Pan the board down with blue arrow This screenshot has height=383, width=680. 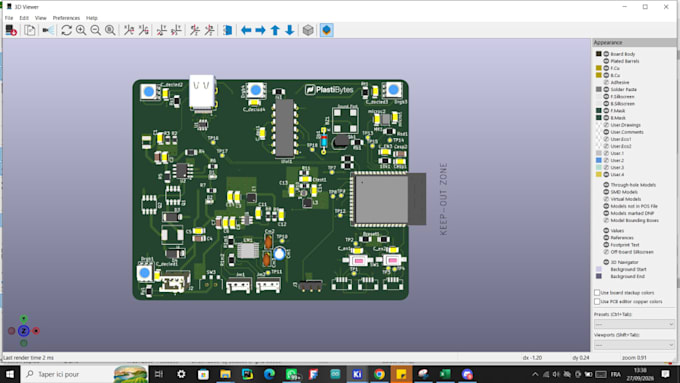pyautogui.click(x=290, y=30)
